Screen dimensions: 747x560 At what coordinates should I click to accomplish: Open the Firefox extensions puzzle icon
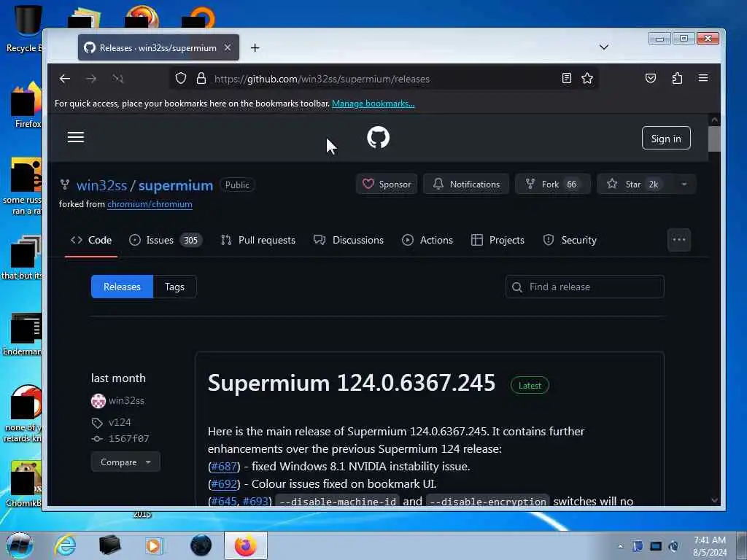click(677, 78)
